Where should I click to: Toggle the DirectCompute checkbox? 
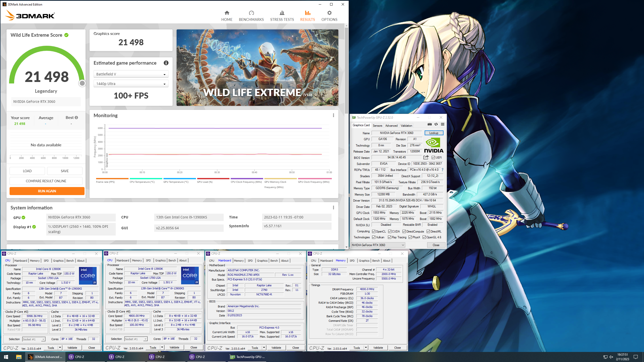(404, 232)
